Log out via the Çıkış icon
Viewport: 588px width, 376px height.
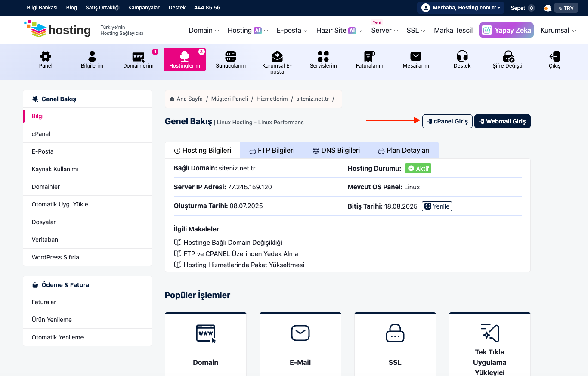554,56
